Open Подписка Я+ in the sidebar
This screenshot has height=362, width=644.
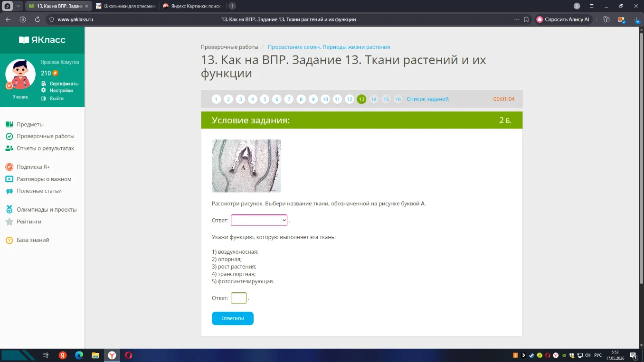tap(33, 167)
